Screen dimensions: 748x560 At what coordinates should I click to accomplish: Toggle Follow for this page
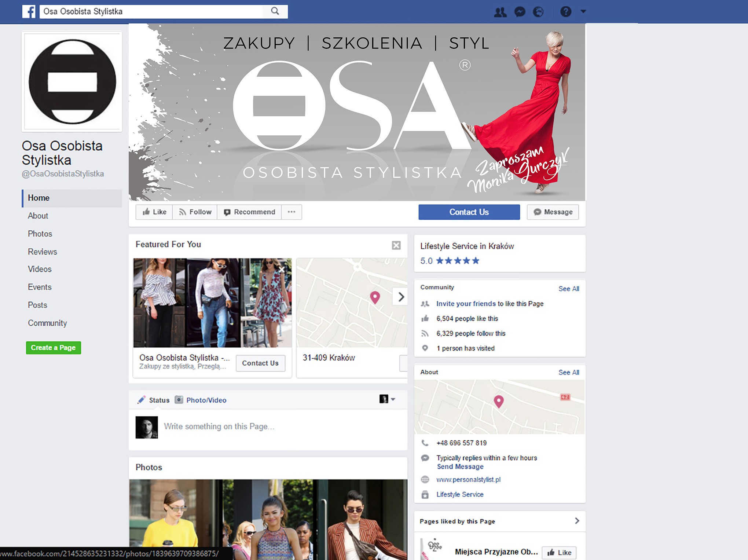click(195, 212)
